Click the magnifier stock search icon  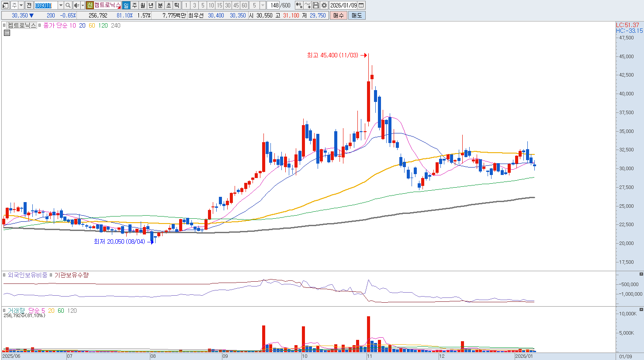[x=68, y=5]
